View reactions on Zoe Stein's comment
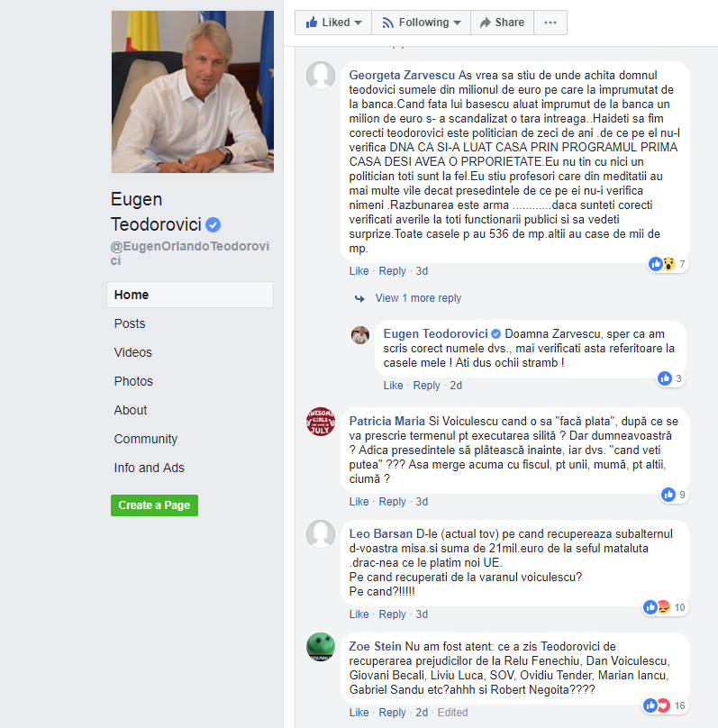Screen dimensions: 718x728 tap(665, 705)
